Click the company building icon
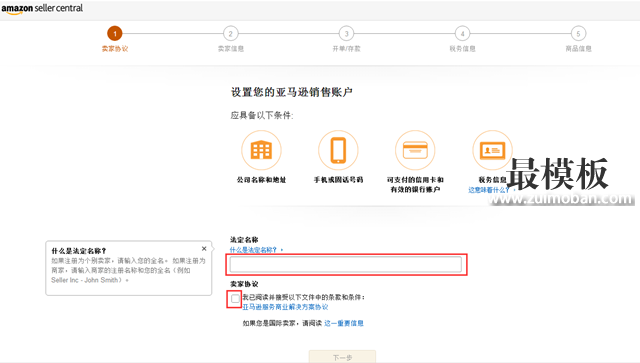640x363 pixels. [261, 150]
